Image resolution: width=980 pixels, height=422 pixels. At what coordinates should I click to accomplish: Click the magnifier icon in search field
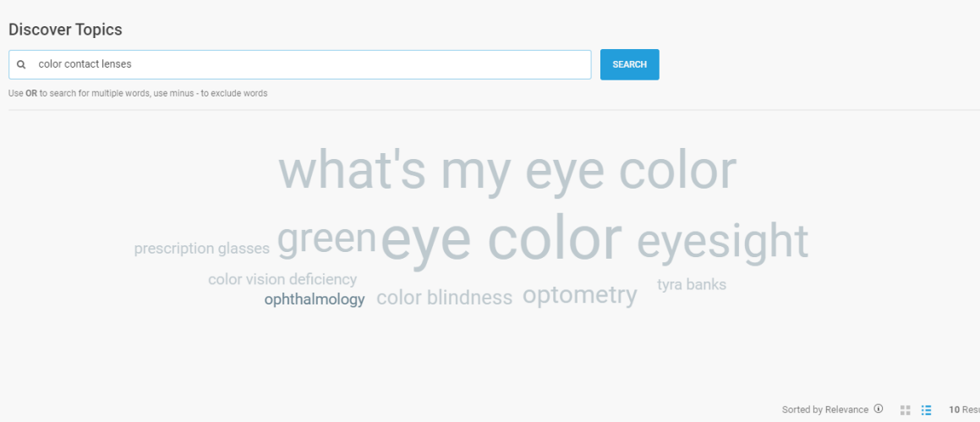[21, 64]
